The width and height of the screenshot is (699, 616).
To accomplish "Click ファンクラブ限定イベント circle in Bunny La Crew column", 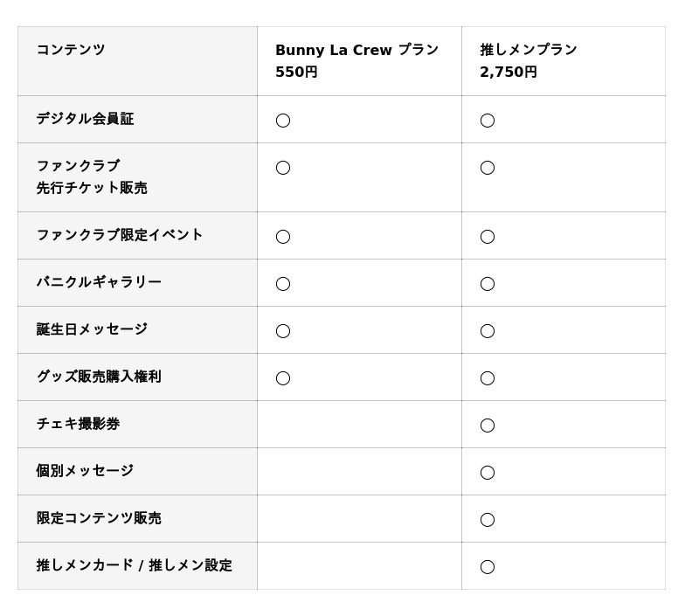I will coord(283,237).
